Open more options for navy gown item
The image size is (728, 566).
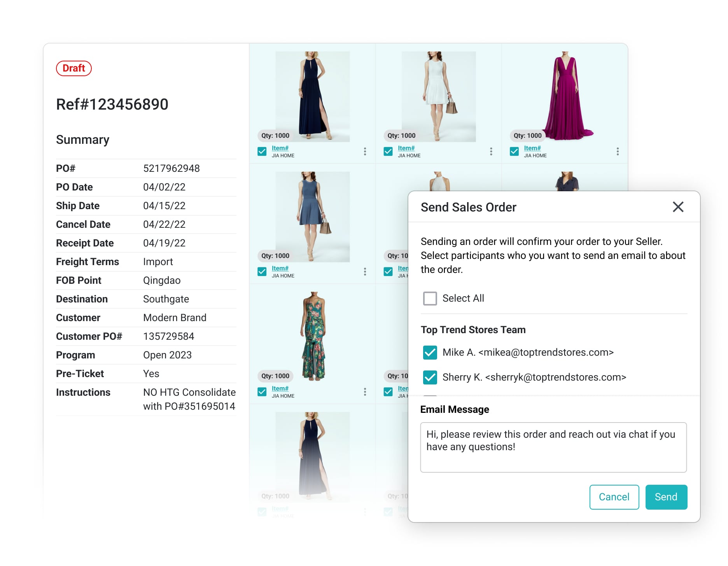point(365,151)
